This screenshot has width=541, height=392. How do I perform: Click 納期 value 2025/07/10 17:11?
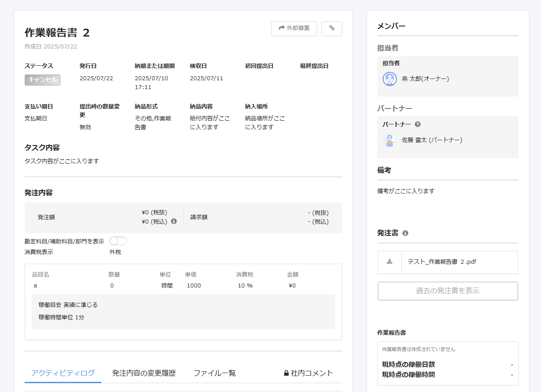(151, 83)
